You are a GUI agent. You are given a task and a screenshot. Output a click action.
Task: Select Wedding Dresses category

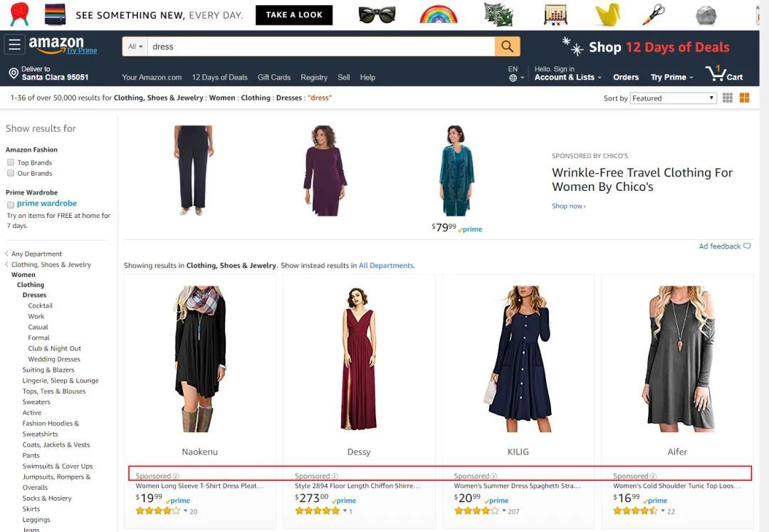(x=54, y=360)
